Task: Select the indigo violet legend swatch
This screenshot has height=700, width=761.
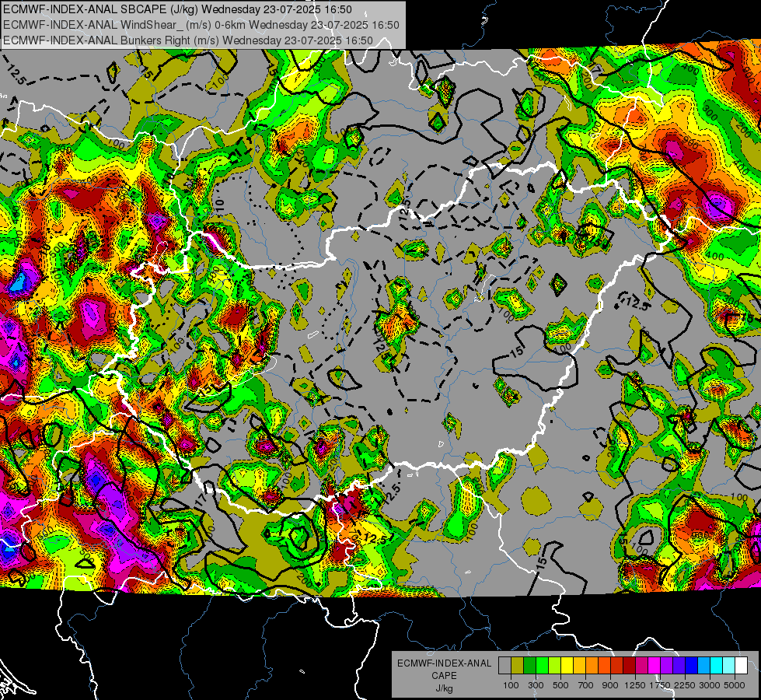Action: click(679, 665)
